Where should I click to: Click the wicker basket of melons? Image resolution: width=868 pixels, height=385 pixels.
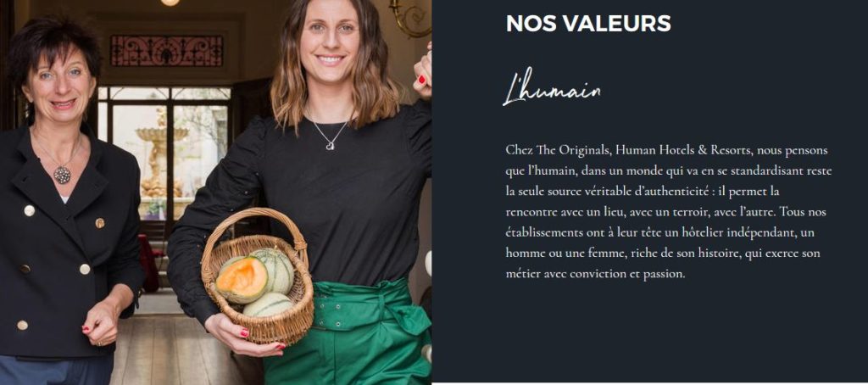coord(258,277)
